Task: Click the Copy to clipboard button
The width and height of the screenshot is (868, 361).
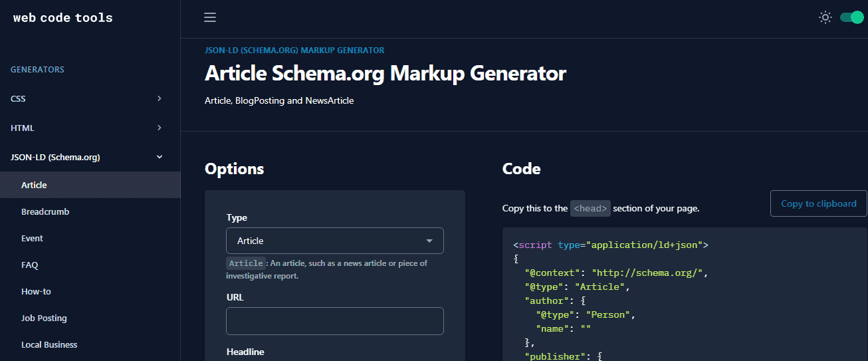Action: pos(819,203)
